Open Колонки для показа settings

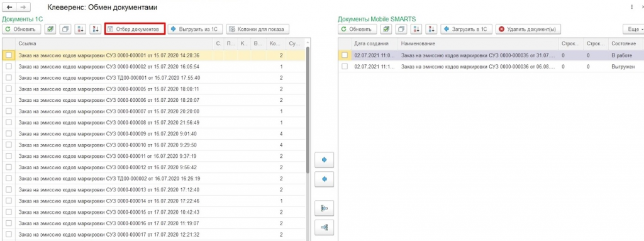click(257, 29)
